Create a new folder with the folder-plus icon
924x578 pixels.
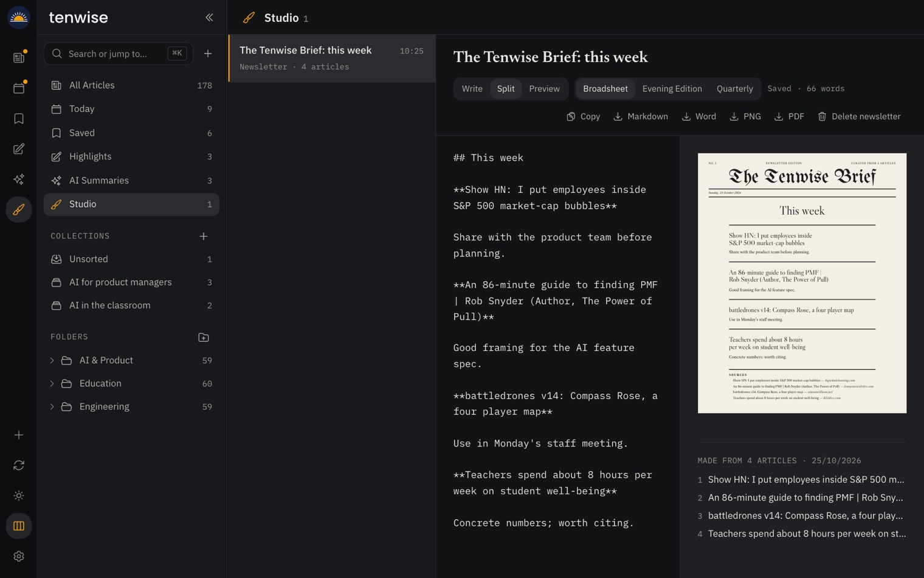pos(204,337)
